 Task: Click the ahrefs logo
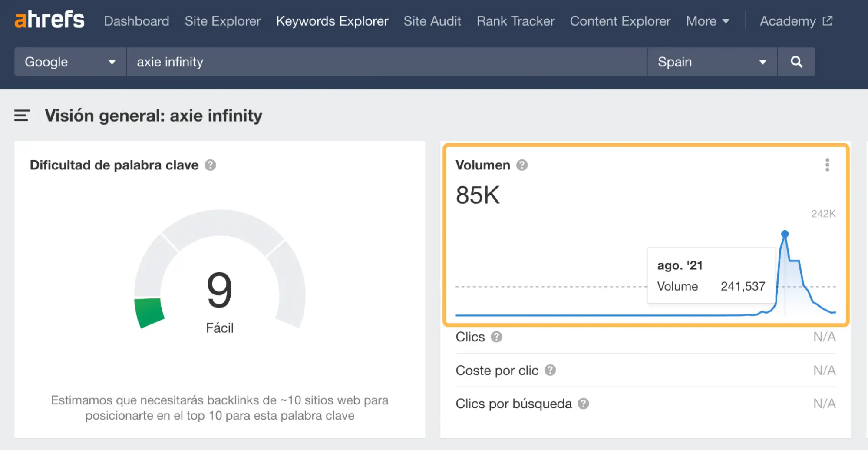point(50,20)
